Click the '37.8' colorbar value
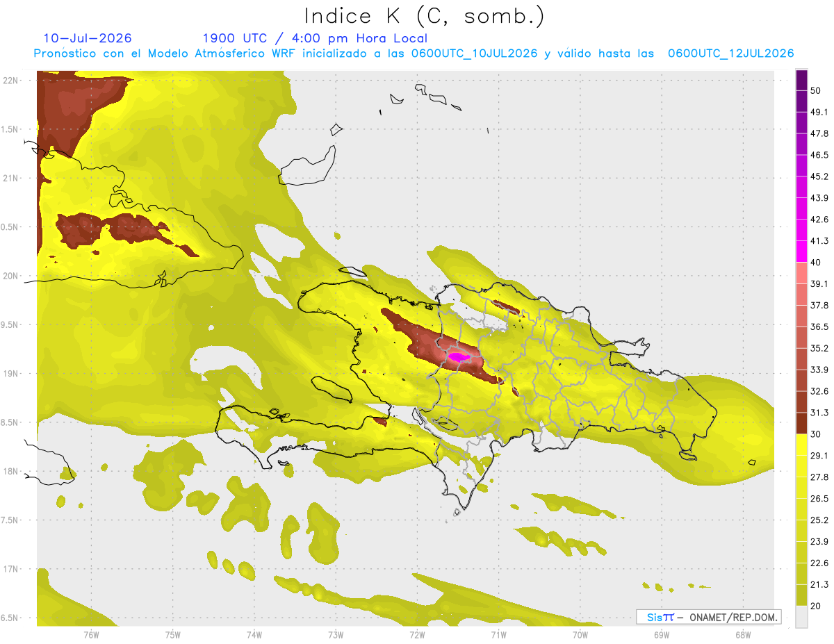Viewport: 834px width, 644px height. point(819,306)
